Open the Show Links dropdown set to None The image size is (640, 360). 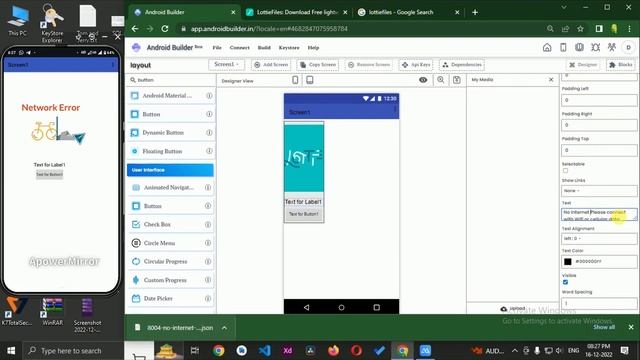coord(599,191)
